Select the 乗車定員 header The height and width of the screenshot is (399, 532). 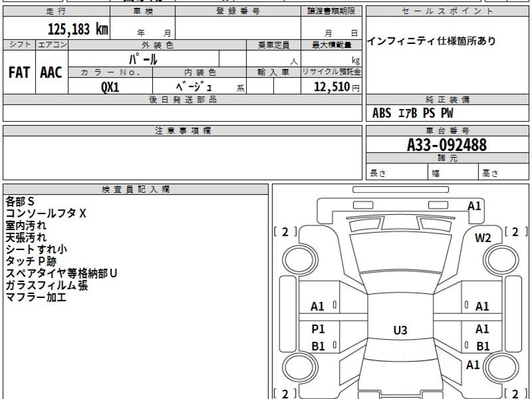274,45
